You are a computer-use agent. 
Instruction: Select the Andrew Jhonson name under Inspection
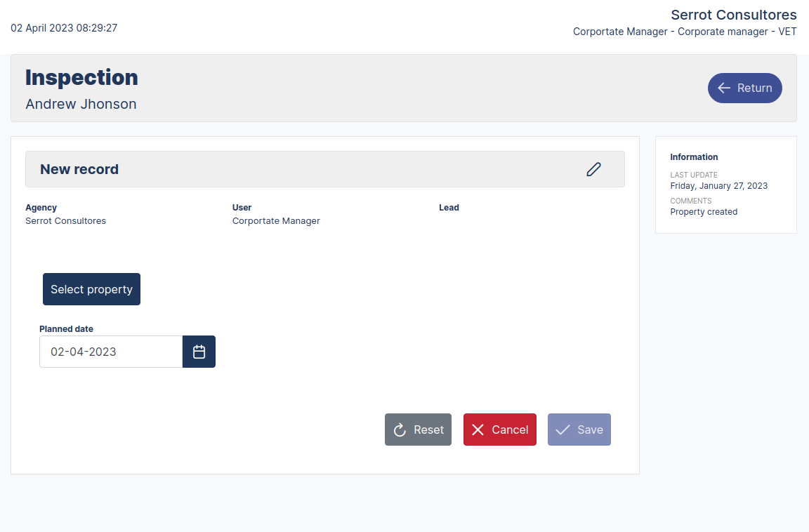[81, 104]
